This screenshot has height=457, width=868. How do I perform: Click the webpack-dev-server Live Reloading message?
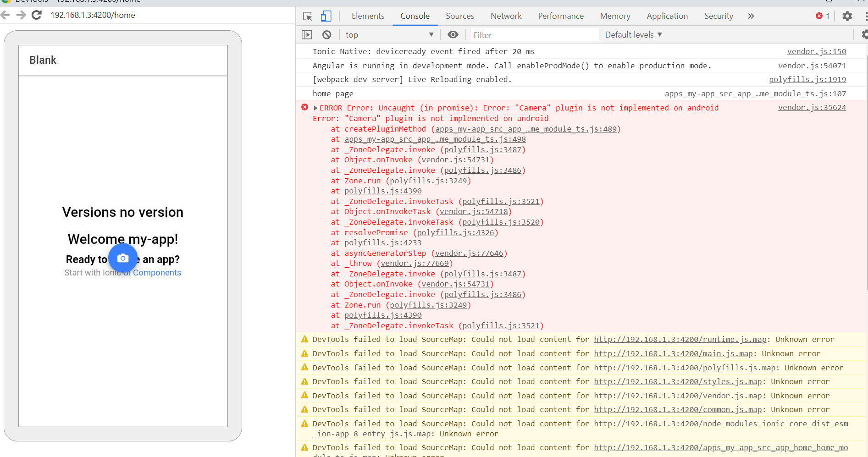412,79
